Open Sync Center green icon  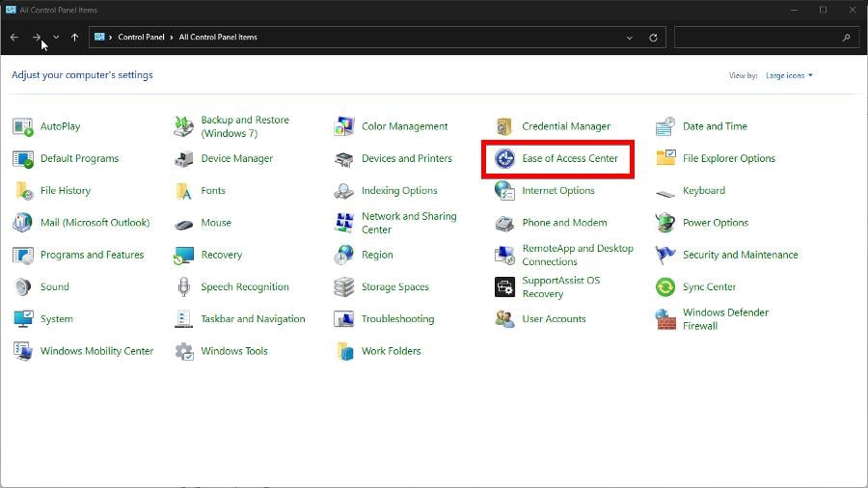pos(665,287)
